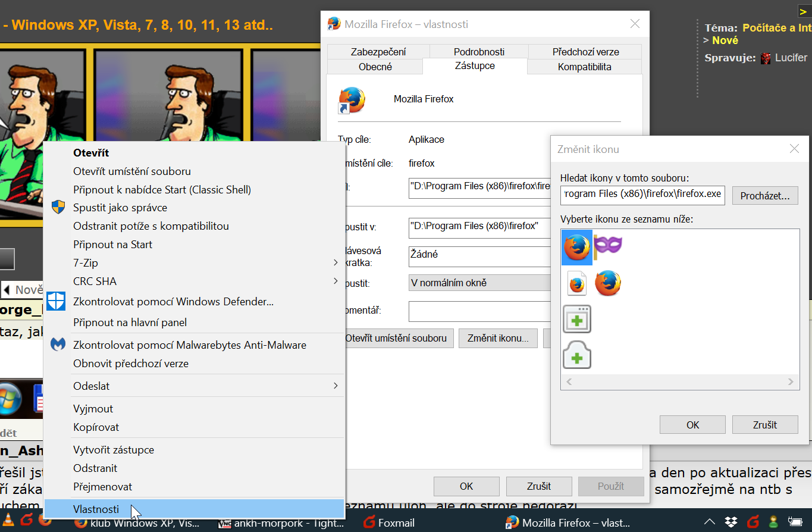The width and height of the screenshot is (812, 532).
Task: Choose Vyjmout from context menu
Action: tap(194, 408)
